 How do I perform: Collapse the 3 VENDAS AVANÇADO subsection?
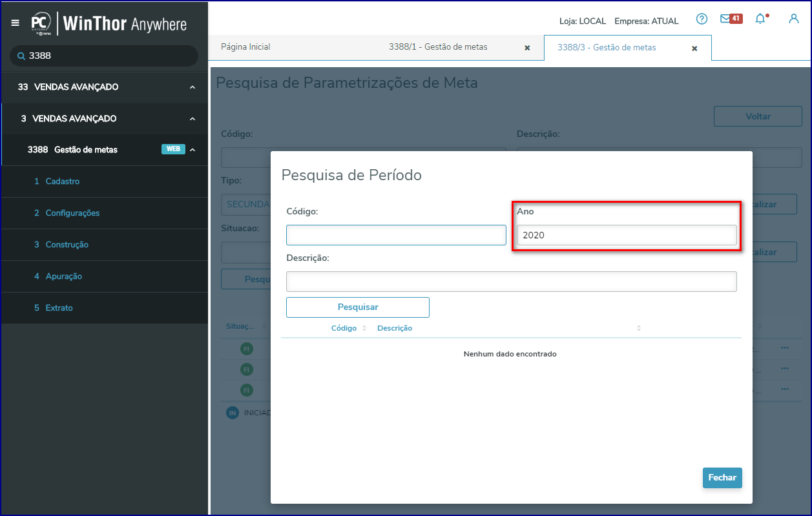click(x=192, y=119)
